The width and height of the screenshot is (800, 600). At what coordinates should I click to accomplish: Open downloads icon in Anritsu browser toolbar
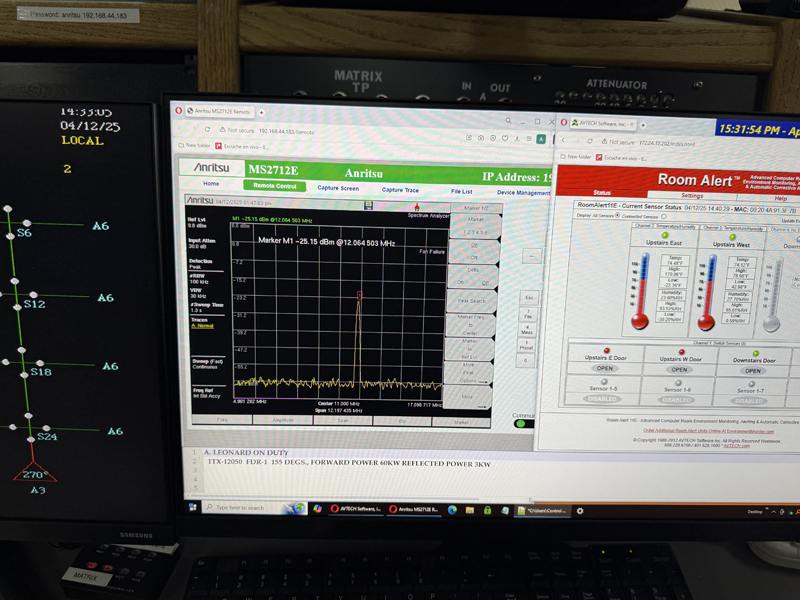coord(517,139)
